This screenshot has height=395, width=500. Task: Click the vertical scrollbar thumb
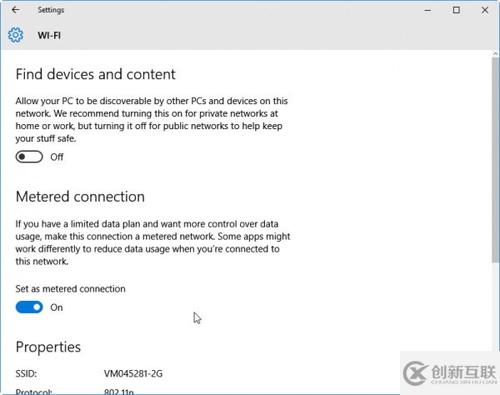coord(495,160)
